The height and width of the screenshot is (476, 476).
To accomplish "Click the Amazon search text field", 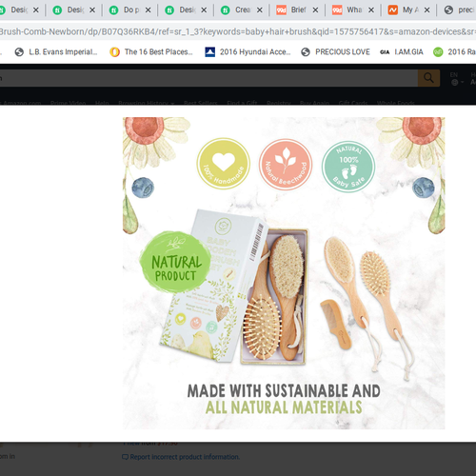I will [208, 78].
